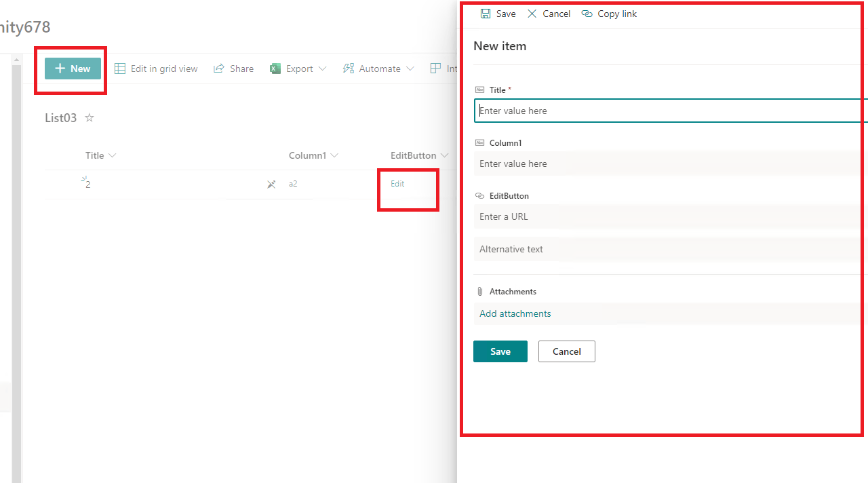Click the Title field label icon

(480, 90)
